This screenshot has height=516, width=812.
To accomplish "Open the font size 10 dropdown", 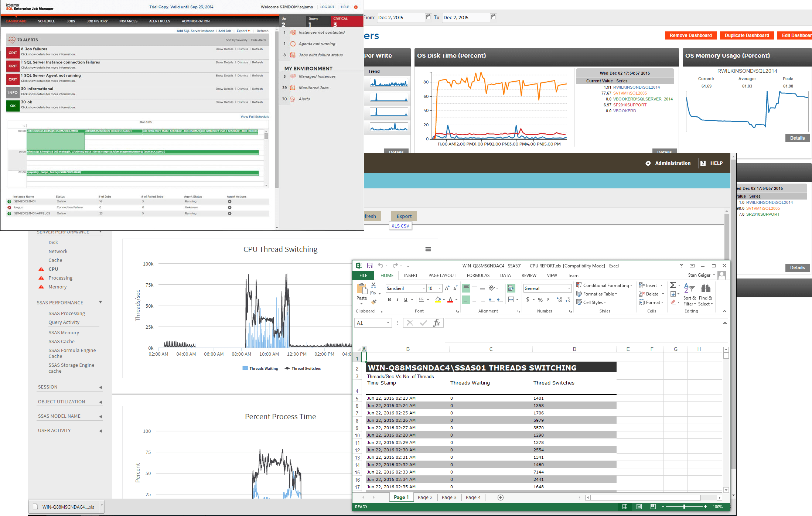I will pyautogui.click(x=440, y=288).
